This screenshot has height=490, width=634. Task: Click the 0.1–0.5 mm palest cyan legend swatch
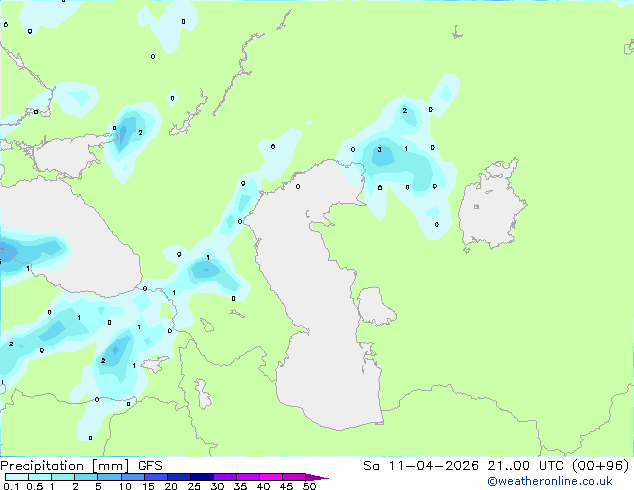(x=17, y=477)
